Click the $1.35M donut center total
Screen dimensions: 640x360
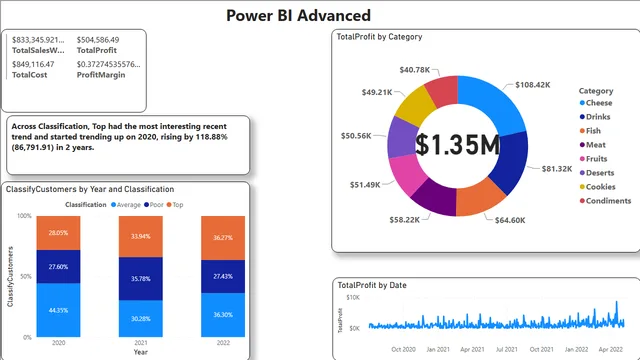coord(458,145)
